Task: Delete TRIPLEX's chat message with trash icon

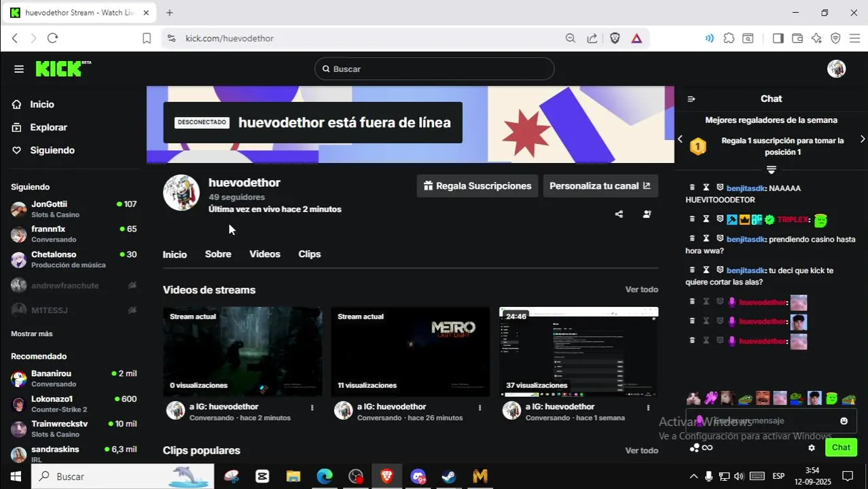Action: tap(692, 219)
